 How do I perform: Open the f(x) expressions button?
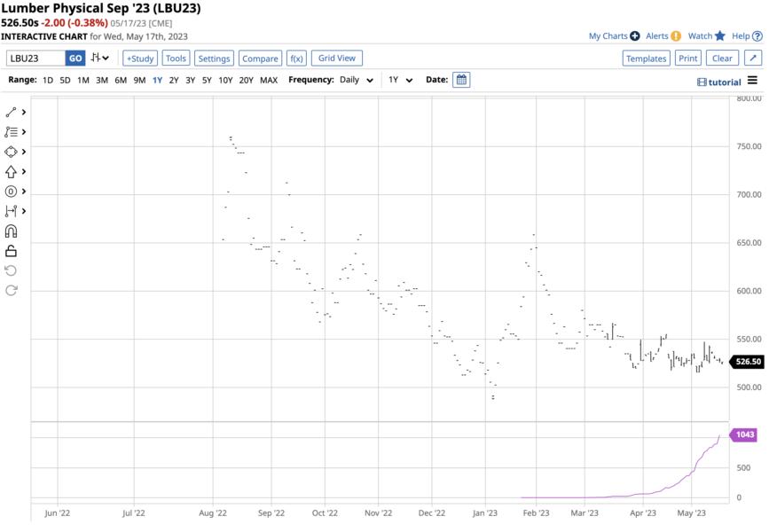[296, 58]
